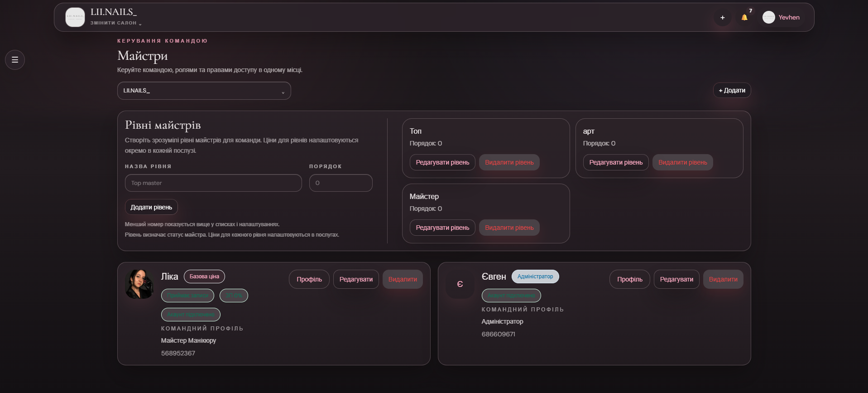The image size is (868, 393).
Task: Click the Додати master button
Action: [732, 90]
